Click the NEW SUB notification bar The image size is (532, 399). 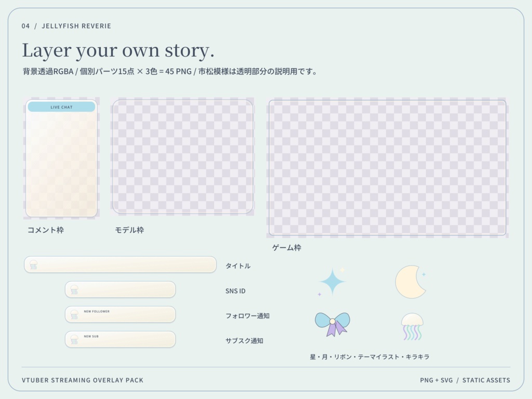[120, 339]
